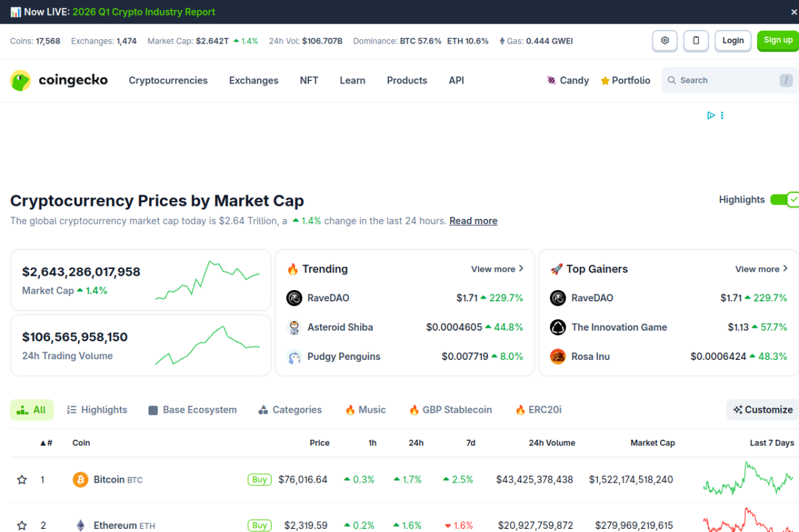
Task: Sort coins by rank number column
Action: [46, 443]
